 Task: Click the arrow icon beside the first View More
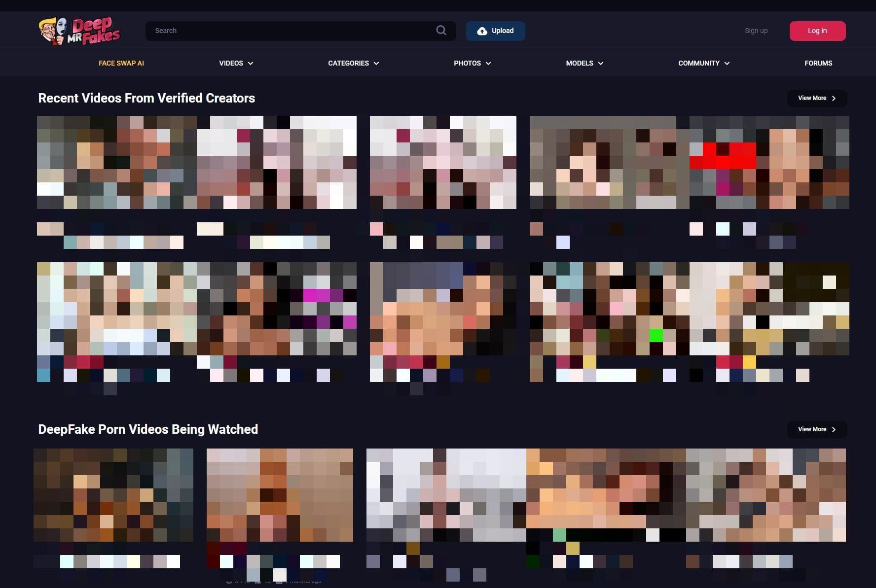point(834,98)
